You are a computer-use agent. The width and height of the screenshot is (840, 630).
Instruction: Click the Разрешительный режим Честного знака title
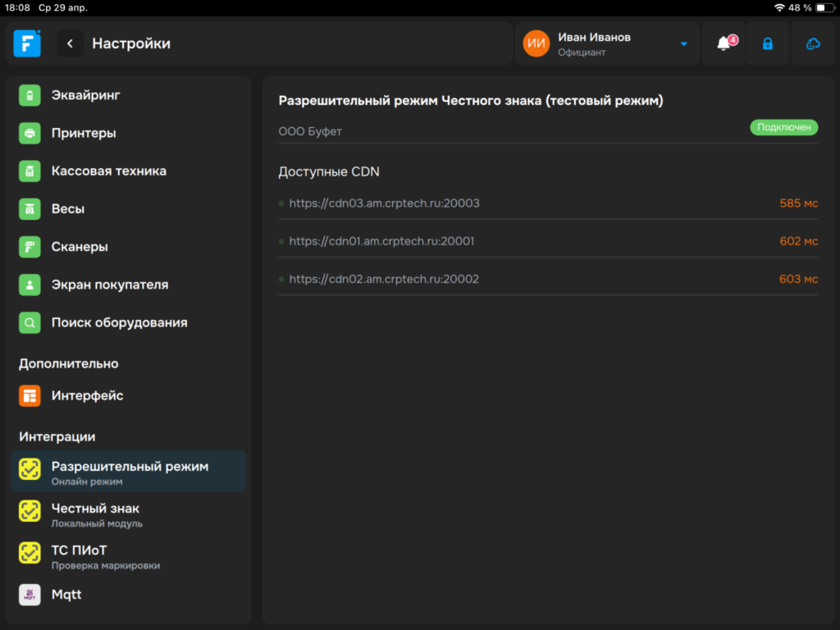point(471,101)
